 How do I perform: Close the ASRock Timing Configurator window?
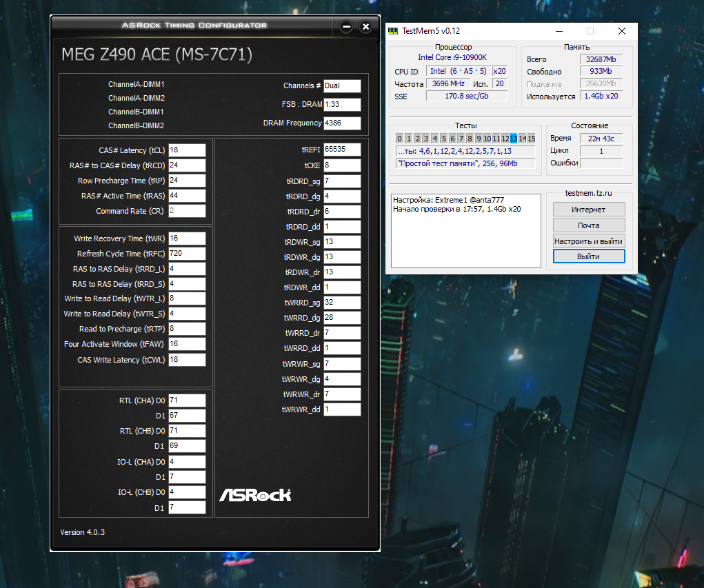[x=366, y=27]
